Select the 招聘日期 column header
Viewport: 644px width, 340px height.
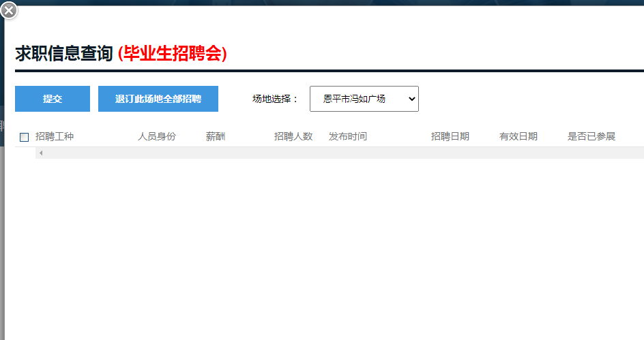(x=450, y=136)
